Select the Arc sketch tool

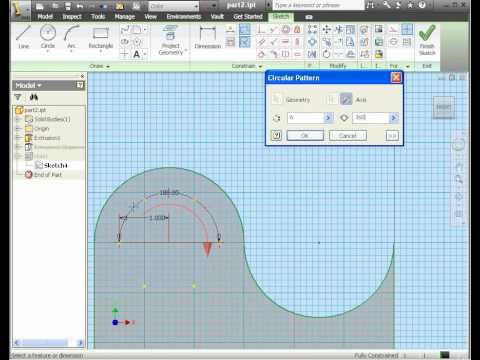point(71,37)
